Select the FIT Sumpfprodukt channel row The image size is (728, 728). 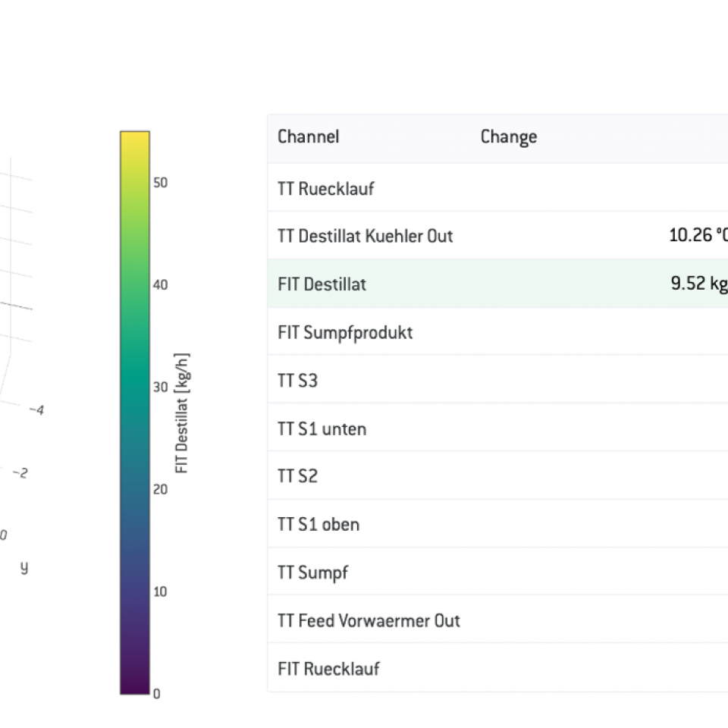(x=497, y=332)
